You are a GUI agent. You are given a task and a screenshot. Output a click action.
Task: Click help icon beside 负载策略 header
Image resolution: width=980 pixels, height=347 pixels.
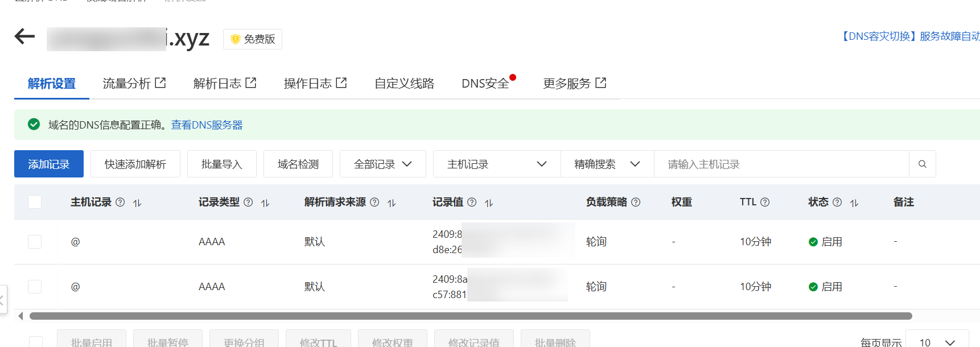(636, 202)
